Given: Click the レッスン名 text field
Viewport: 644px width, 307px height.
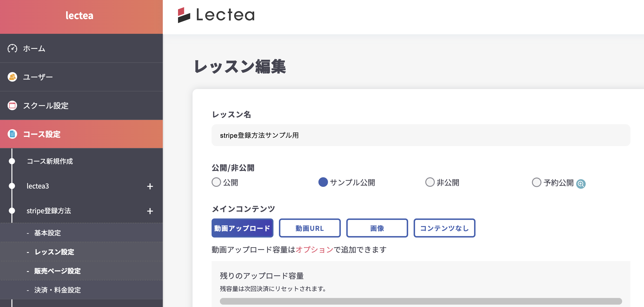Looking at the screenshot, I should tap(421, 135).
